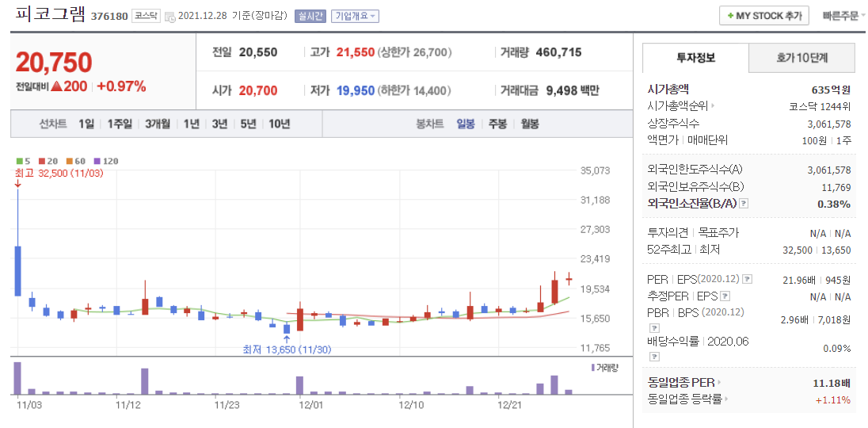The width and height of the screenshot is (868, 428).
Task: Select the 3년 line chart period
Action: [219, 124]
